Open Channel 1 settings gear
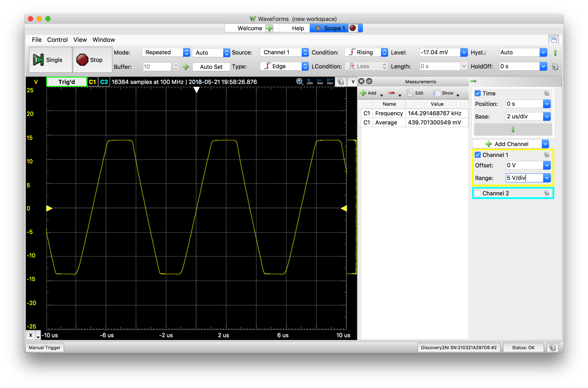Viewport: 588px width, 388px height. click(547, 155)
